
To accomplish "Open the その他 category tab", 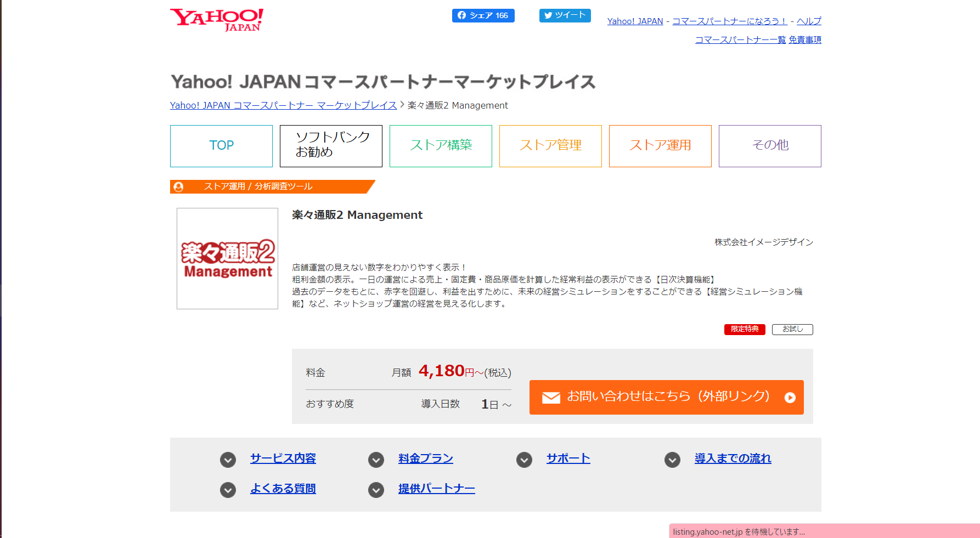I will (x=770, y=146).
